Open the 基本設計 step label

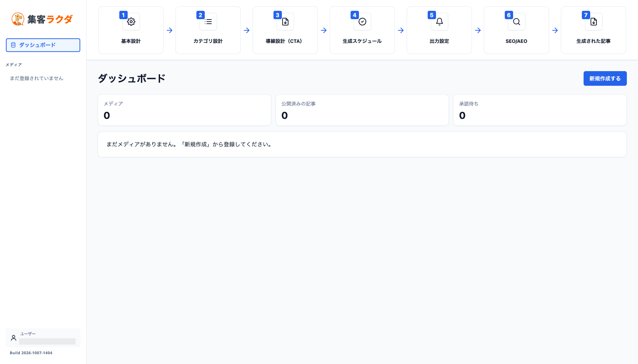pyautogui.click(x=131, y=41)
